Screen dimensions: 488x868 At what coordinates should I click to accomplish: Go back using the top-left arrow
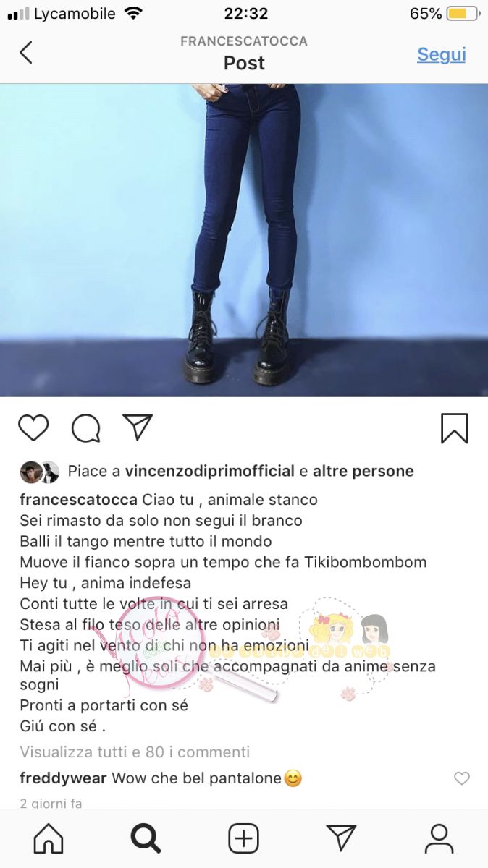[x=26, y=53]
